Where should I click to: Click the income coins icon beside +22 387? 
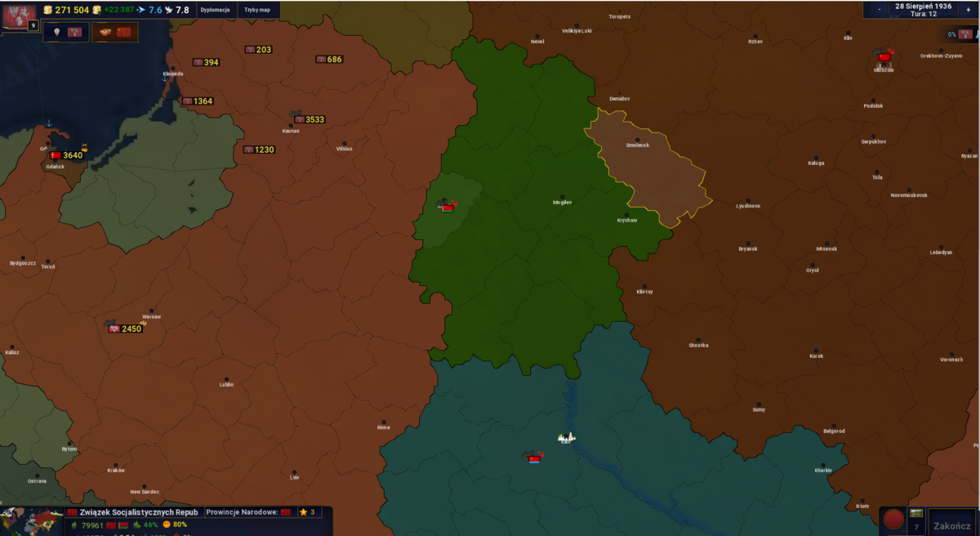click(x=96, y=10)
